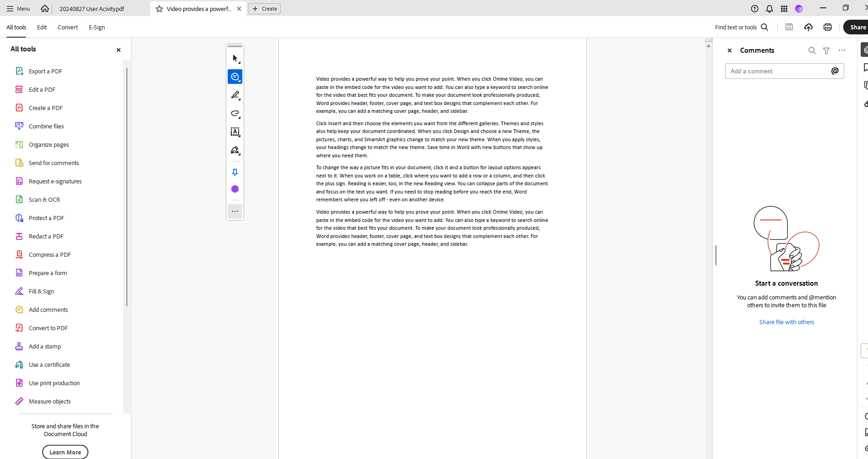This screenshot has width=868, height=459.
Task: Open the Create new tab dropdown
Action: (264, 8)
